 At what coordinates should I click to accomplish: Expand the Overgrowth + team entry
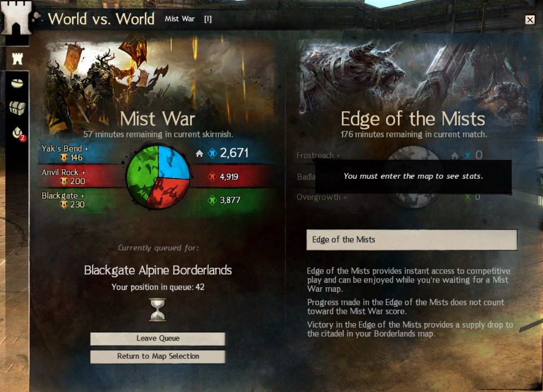click(321, 197)
